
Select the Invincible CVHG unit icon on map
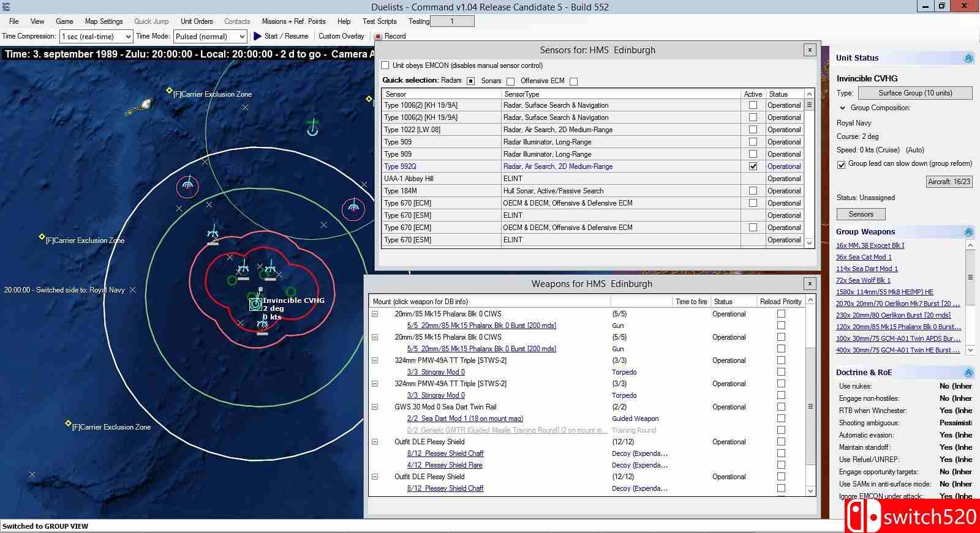pos(255,304)
